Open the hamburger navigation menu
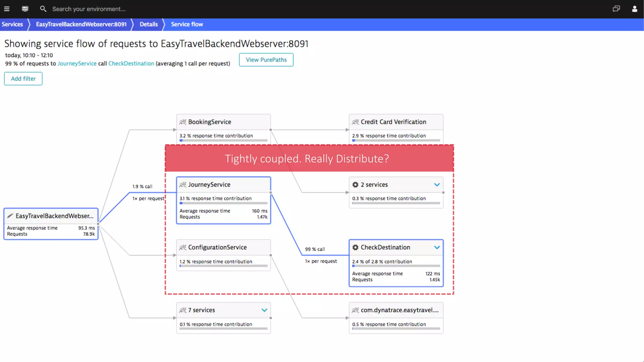This screenshot has height=362, width=644. click(x=7, y=9)
